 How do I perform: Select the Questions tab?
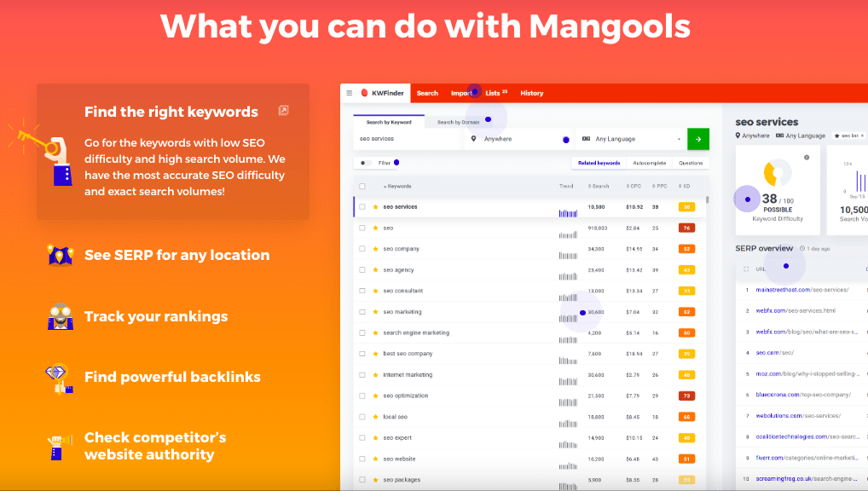(x=691, y=163)
